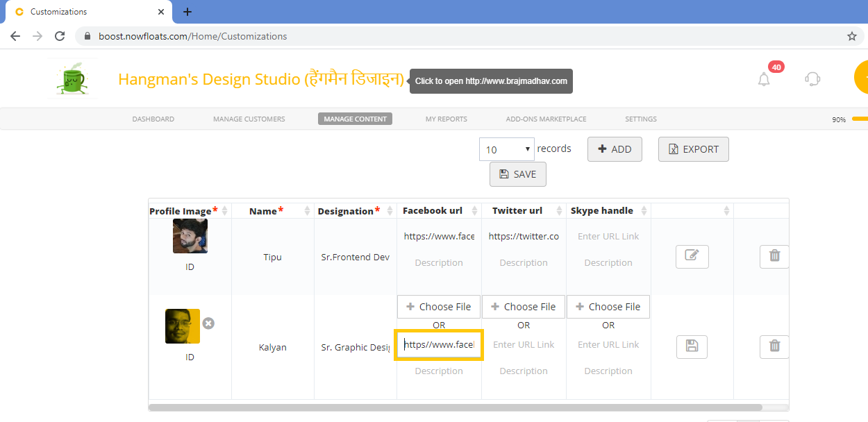
Task: Click the Sr.Frontend Dev designation cell
Action: click(355, 257)
